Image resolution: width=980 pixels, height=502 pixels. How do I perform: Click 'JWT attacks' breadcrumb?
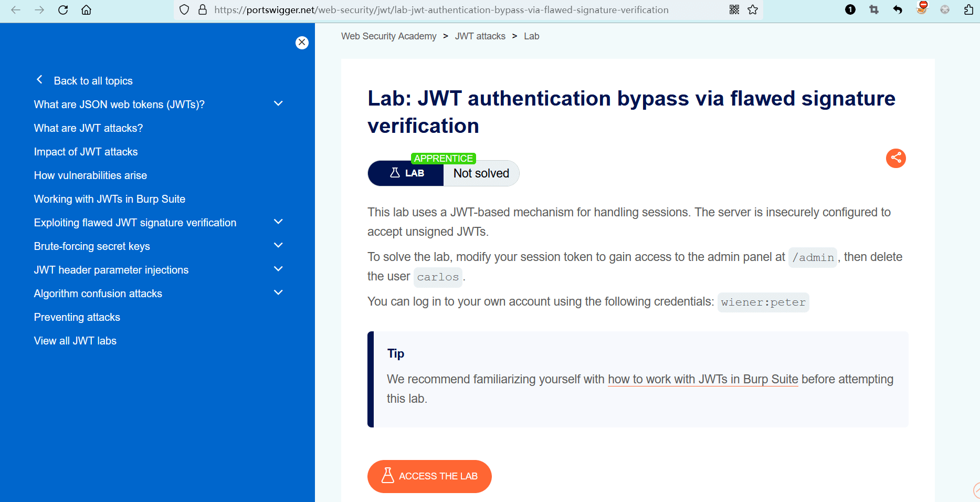(480, 36)
